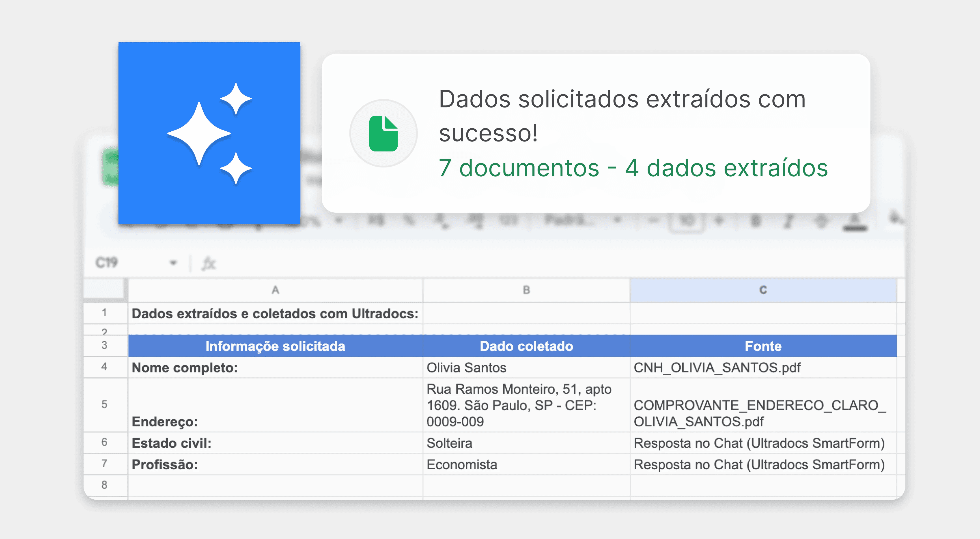The width and height of the screenshot is (980, 539).
Task: Select column C header
Action: pyautogui.click(x=763, y=290)
